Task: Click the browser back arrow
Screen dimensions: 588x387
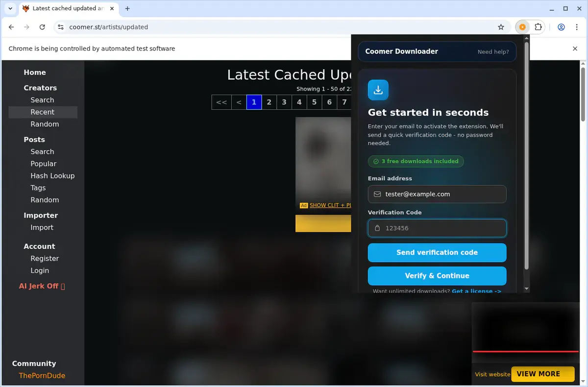Action: (x=11, y=27)
